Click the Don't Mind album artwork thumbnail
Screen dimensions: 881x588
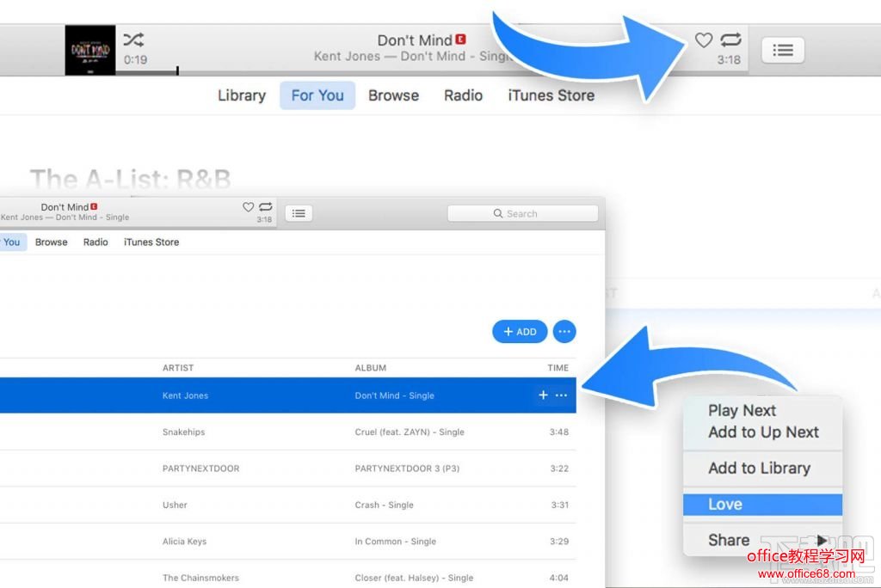(89, 50)
